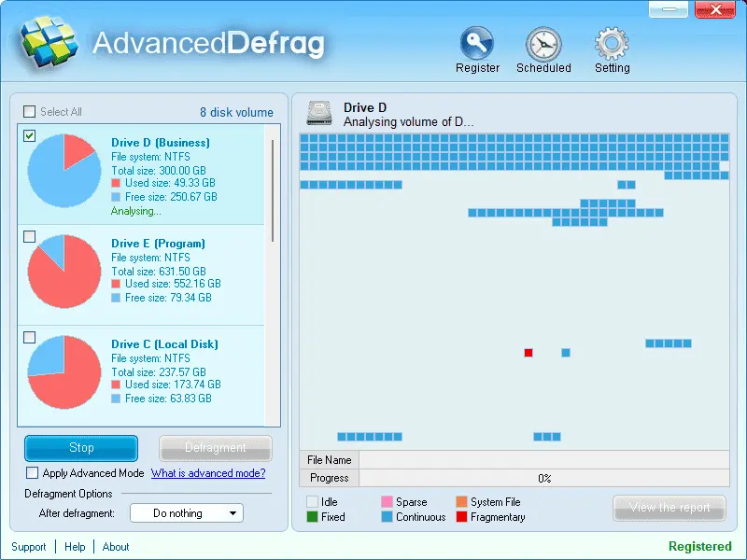Select the Drive D (Business) title

(161, 143)
